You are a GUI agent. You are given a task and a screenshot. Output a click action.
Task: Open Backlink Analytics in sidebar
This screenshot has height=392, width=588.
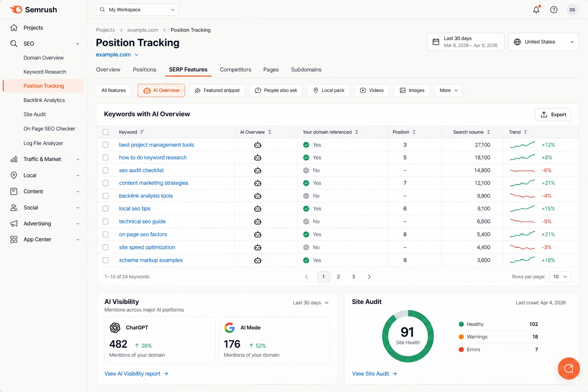pos(44,100)
